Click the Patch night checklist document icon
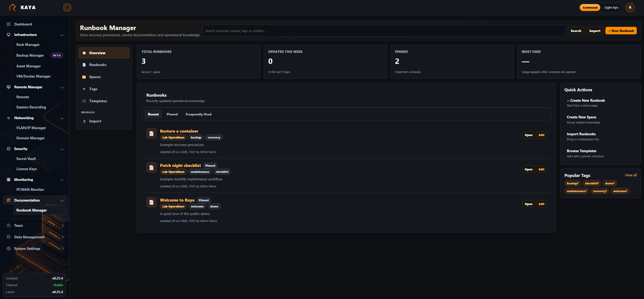Image resolution: width=644 pixels, height=299 pixels. (151, 168)
